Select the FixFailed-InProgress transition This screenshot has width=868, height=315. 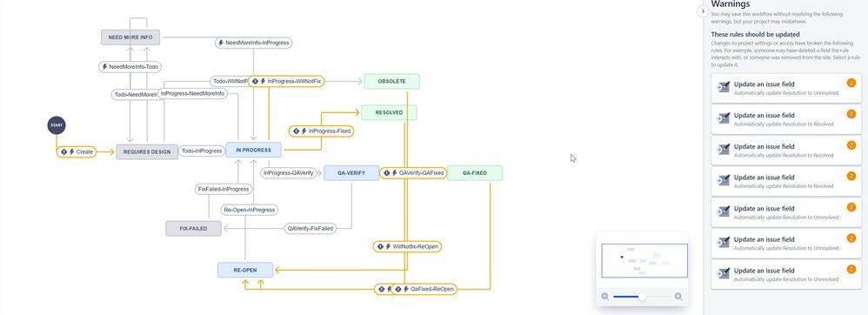tap(224, 190)
